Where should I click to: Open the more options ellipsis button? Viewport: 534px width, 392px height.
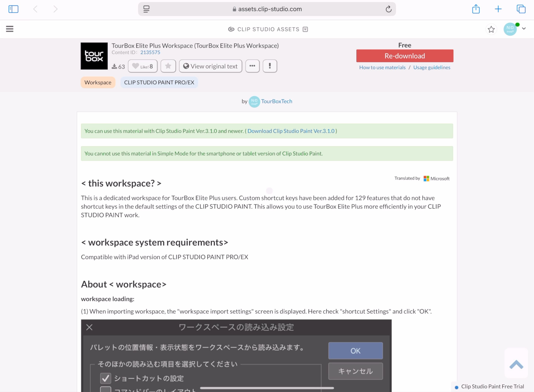click(x=252, y=66)
